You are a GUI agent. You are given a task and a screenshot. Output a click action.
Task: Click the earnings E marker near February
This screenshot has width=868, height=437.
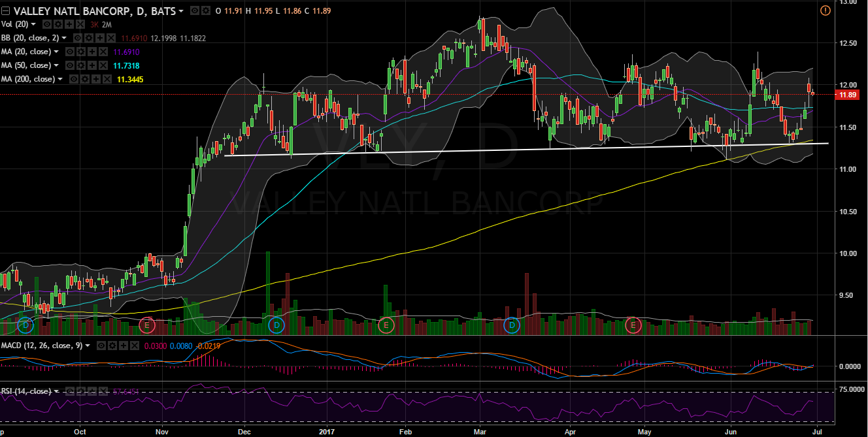tap(386, 325)
